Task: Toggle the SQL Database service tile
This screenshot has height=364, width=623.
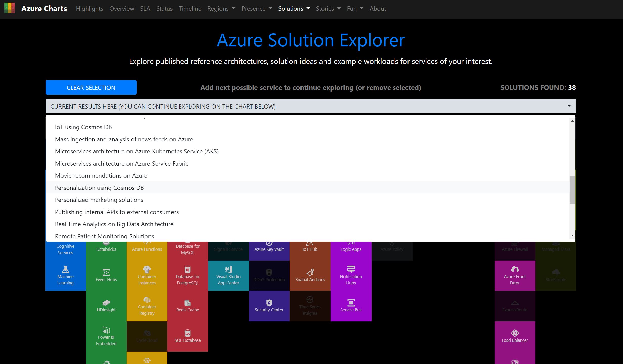Action: (x=187, y=336)
